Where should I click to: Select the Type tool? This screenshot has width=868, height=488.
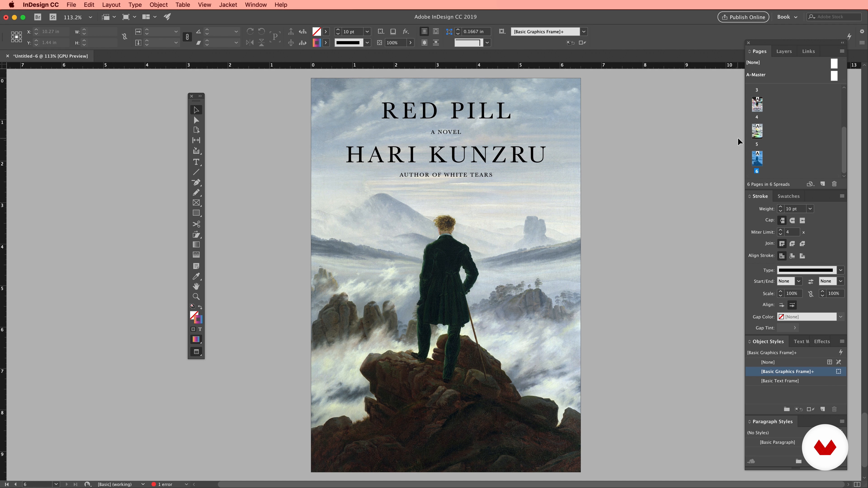coord(196,162)
